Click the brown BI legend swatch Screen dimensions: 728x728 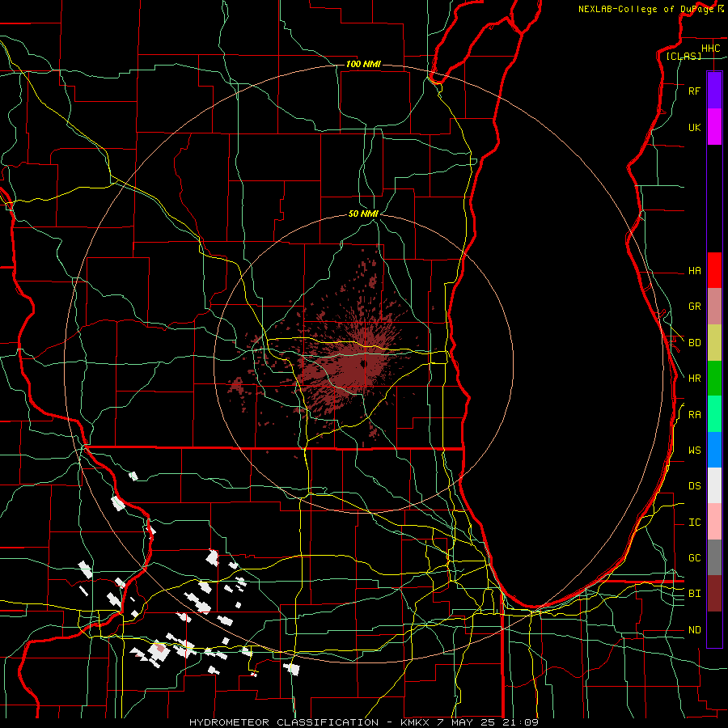click(714, 594)
